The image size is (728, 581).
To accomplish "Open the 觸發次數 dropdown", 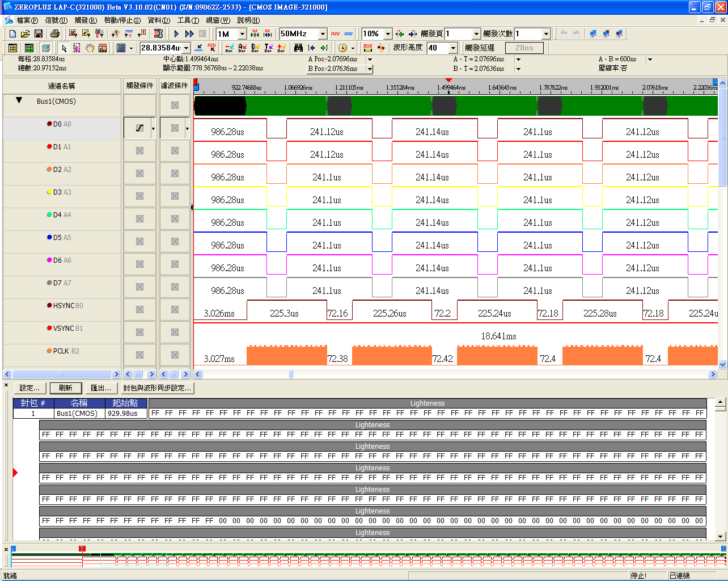I will click(546, 34).
